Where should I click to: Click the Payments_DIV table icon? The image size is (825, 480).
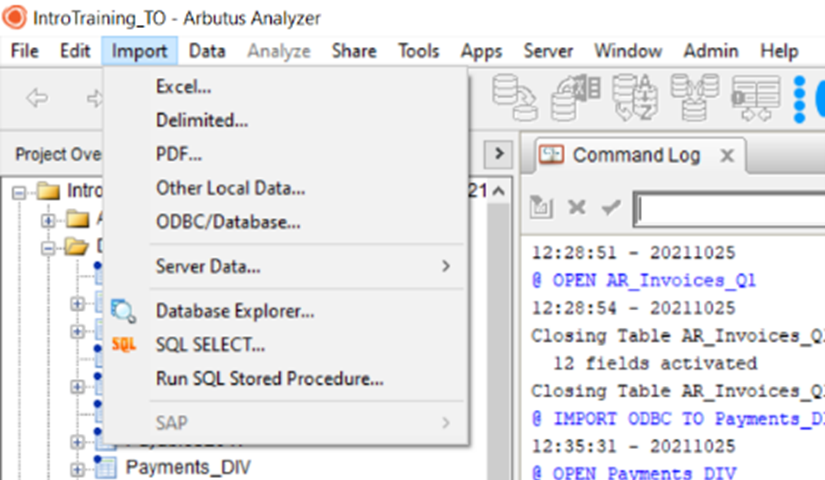(x=106, y=466)
